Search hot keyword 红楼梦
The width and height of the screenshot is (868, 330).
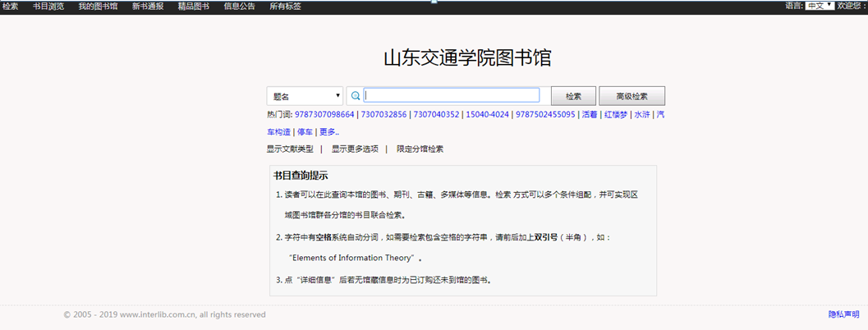point(616,115)
